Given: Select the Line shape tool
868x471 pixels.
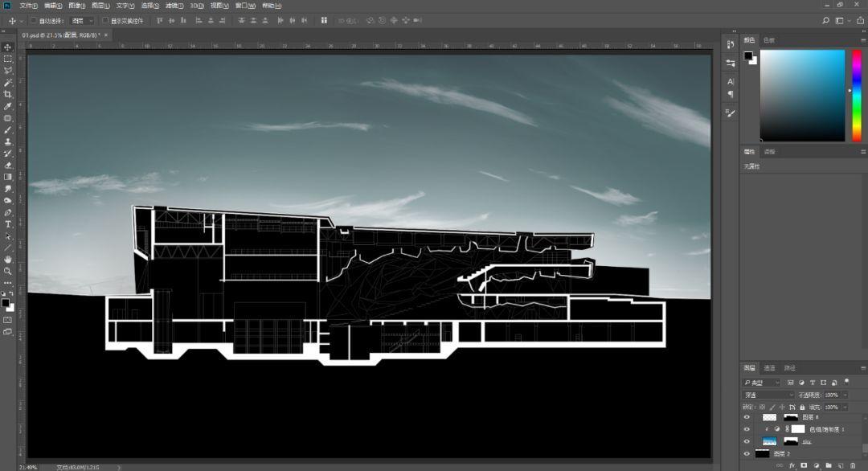Looking at the screenshot, I should click(8, 248).
